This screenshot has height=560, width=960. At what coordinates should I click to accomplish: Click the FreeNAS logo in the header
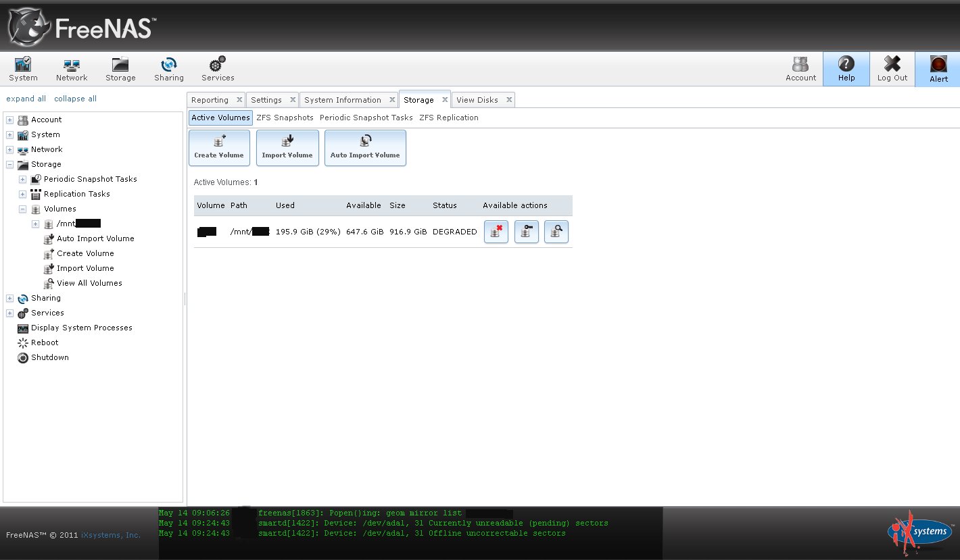click(x=82, y=27)
